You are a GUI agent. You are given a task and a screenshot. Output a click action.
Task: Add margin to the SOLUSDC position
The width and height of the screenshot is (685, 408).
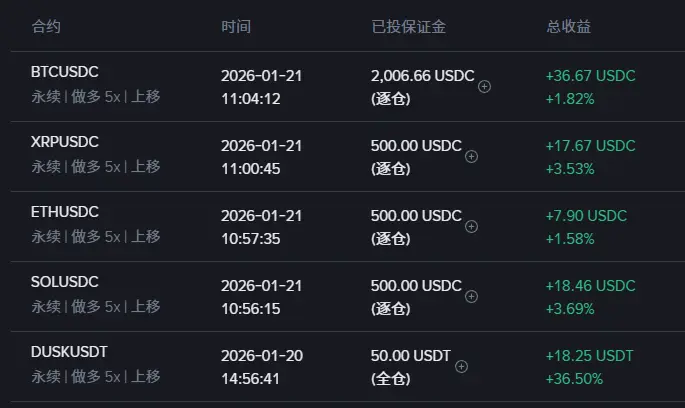[471, 296]
